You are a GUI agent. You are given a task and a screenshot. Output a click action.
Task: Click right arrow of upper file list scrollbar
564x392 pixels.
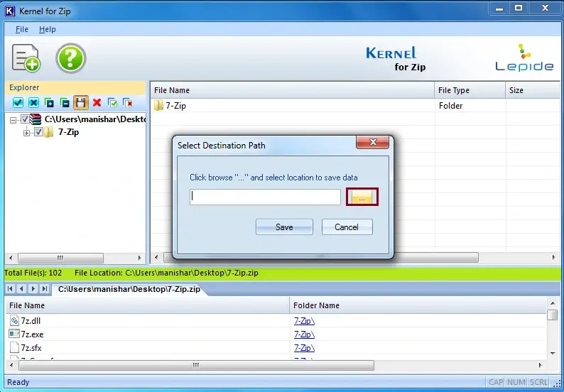pos(553,257)
